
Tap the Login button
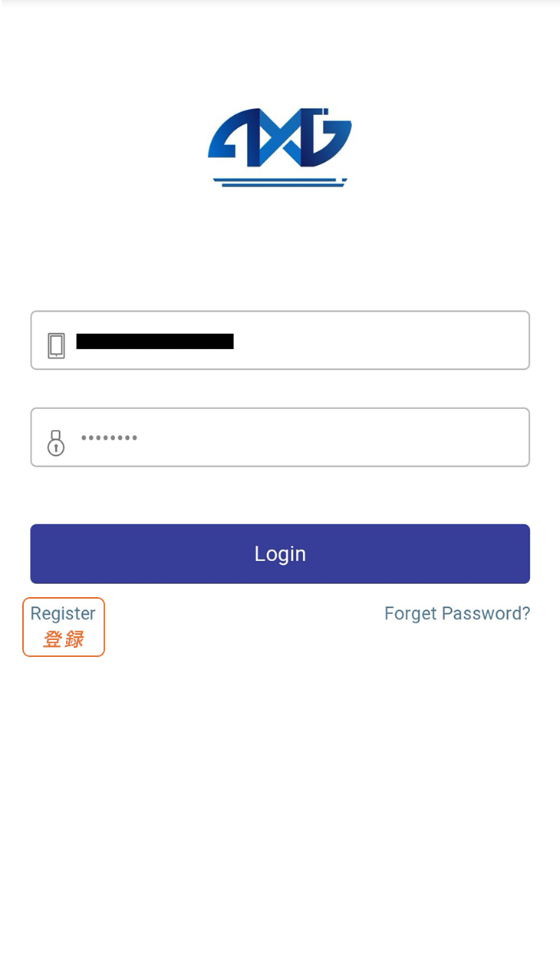pos(280,553)
